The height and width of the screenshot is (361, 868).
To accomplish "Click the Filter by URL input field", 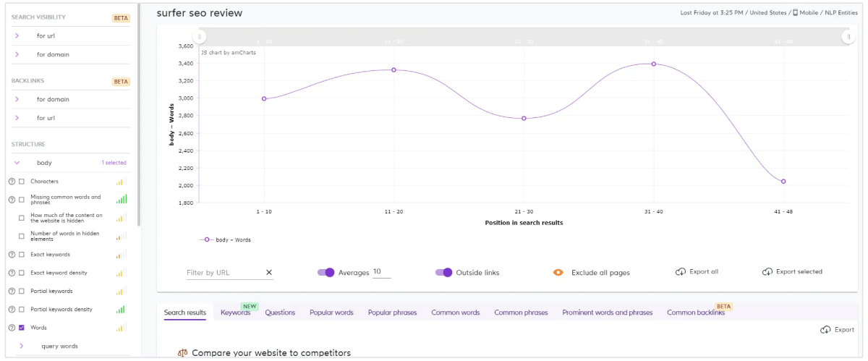I will pyautogui.click(x=224, y=273).
